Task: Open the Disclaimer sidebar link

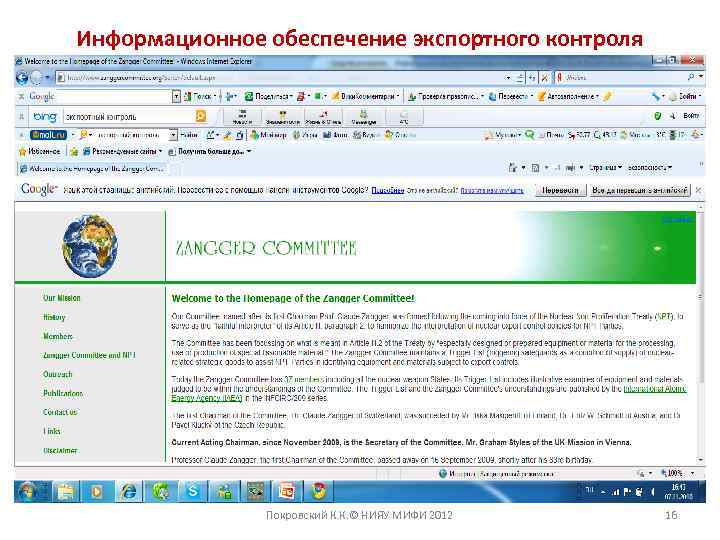Action: 60,450
